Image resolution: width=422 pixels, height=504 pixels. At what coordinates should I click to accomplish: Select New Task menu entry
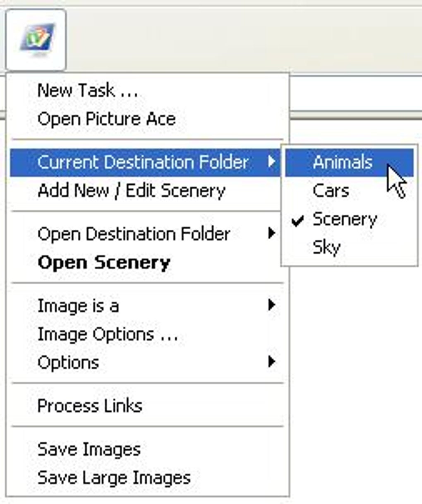click(x=87, y=91)
